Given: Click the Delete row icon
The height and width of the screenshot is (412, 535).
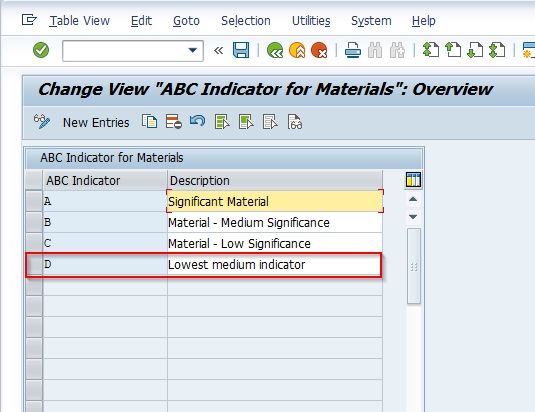Looking at the screenshot, I should pos(174,122).
